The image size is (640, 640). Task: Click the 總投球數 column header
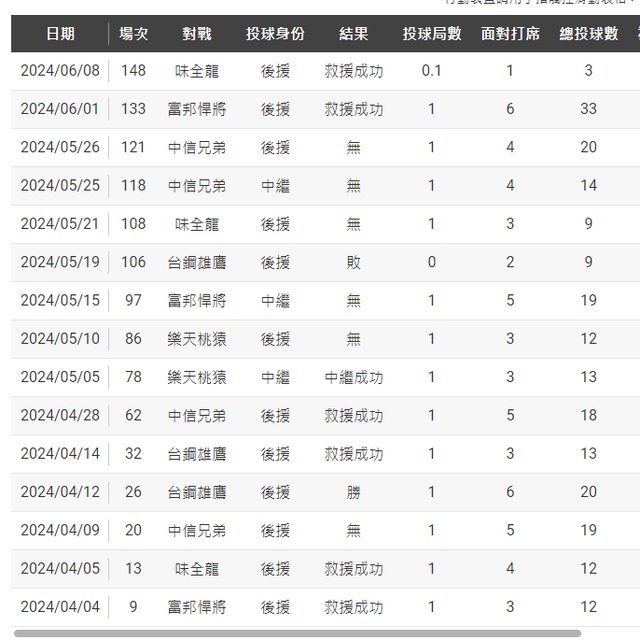pyautogui.click(x=588, y=34)
